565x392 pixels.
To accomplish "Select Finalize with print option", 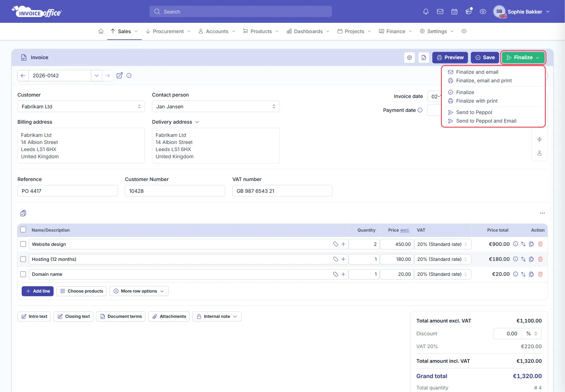I will (x=477, y=101).
